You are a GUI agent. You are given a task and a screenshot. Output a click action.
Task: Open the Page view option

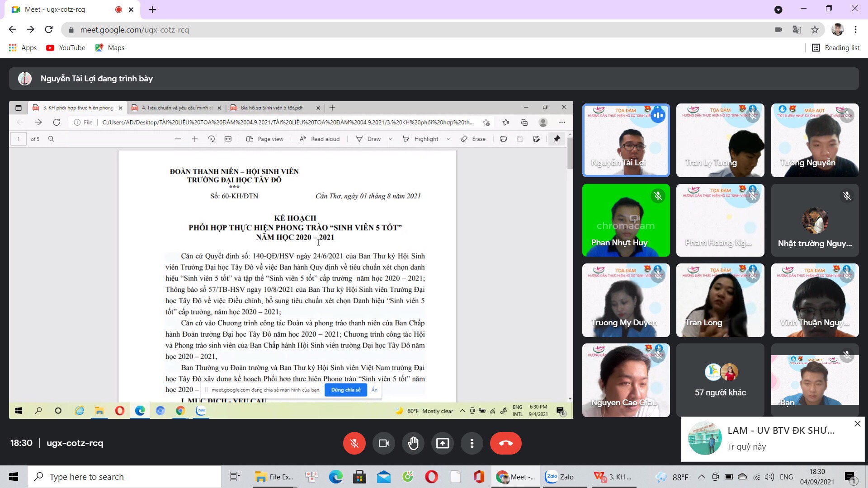pos(265,139)
